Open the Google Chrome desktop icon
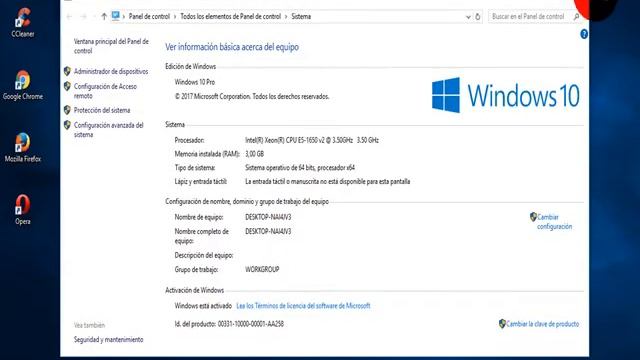This screenshot has height=360, width=640. click(x=23, y=85)
